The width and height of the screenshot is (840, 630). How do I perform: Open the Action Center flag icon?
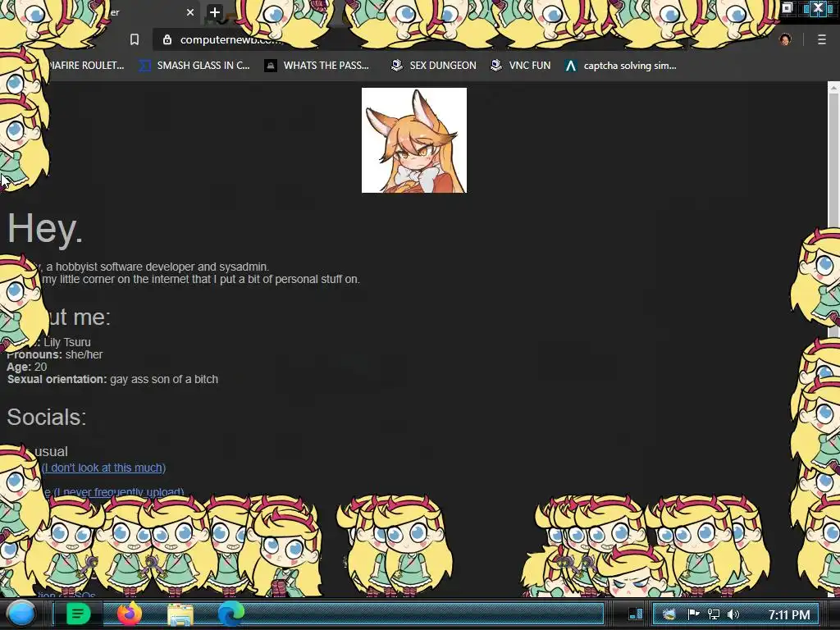(x=693, y=614)
